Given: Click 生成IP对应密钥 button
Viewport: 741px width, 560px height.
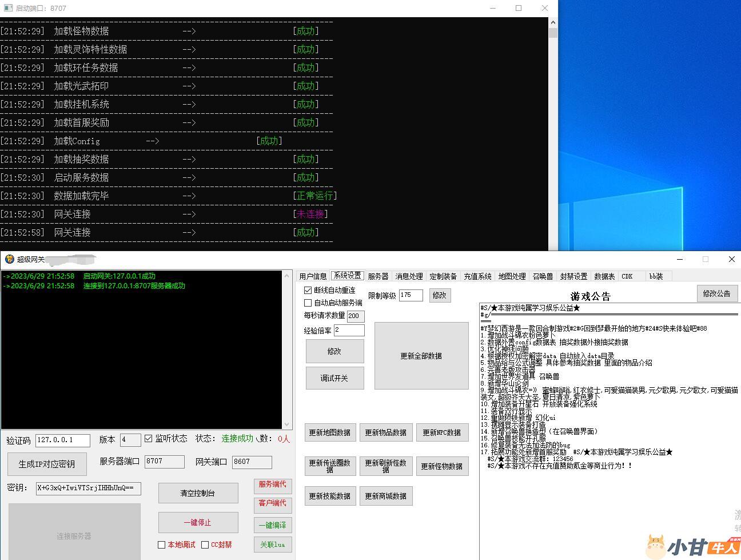Looking at the screenshot, I should pos(47,464).
